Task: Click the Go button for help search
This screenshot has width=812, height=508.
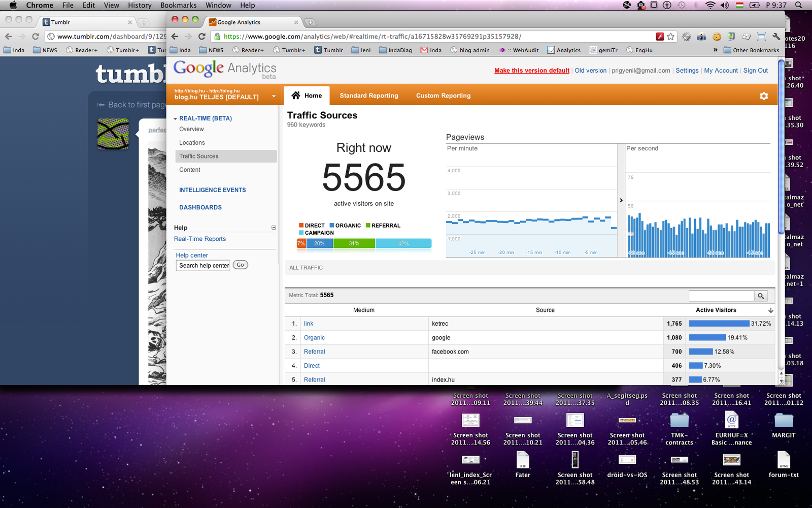Action: coord(240,265)
